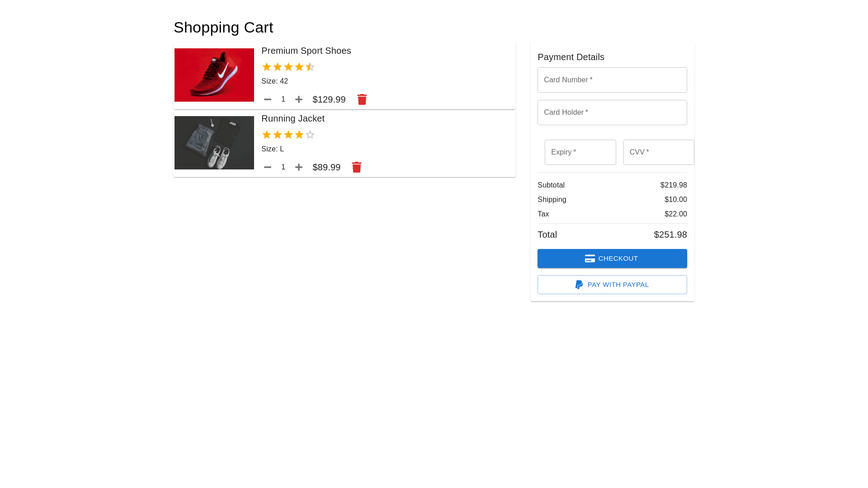
Task: Click the Running Jacket product name
Action: pos(293,118)
